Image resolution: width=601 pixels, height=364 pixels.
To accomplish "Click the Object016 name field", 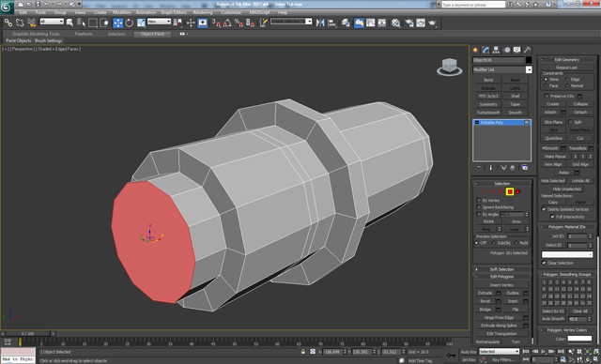I will (x=499, y=60).
